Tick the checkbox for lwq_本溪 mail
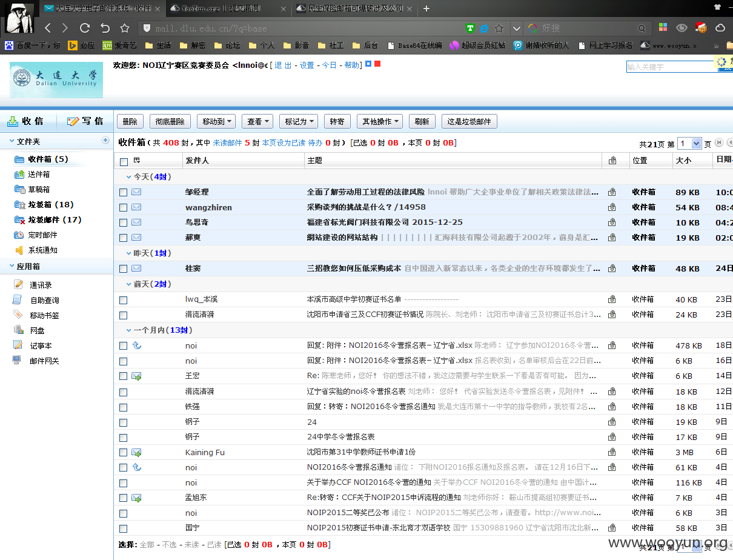The width and height of the screenshot is (733, 560). [124, 300]
